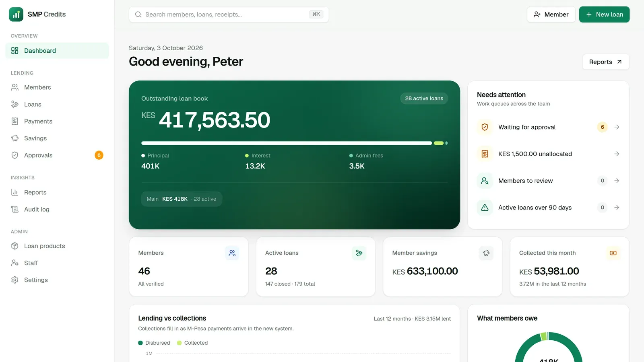This screenshot has height=362, width=644.
Task: Click the What members owe donut chart
Action: (549, 347)
